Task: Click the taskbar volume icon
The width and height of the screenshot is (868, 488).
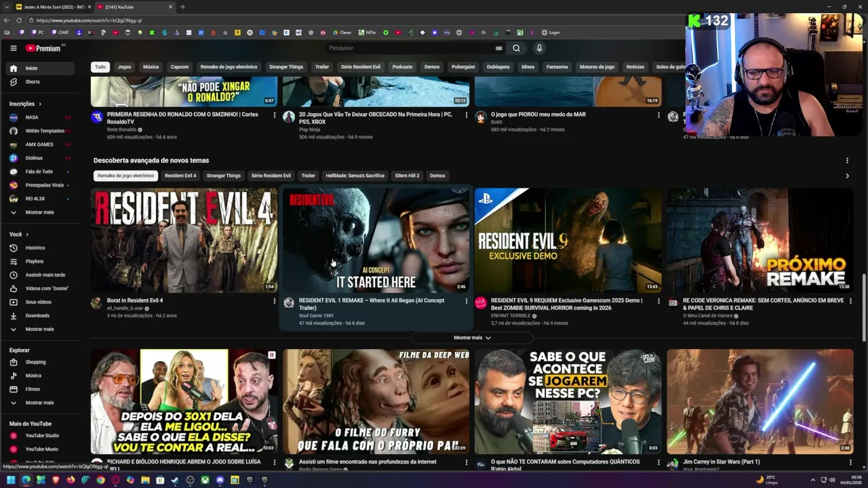Action: click(833, 480)
